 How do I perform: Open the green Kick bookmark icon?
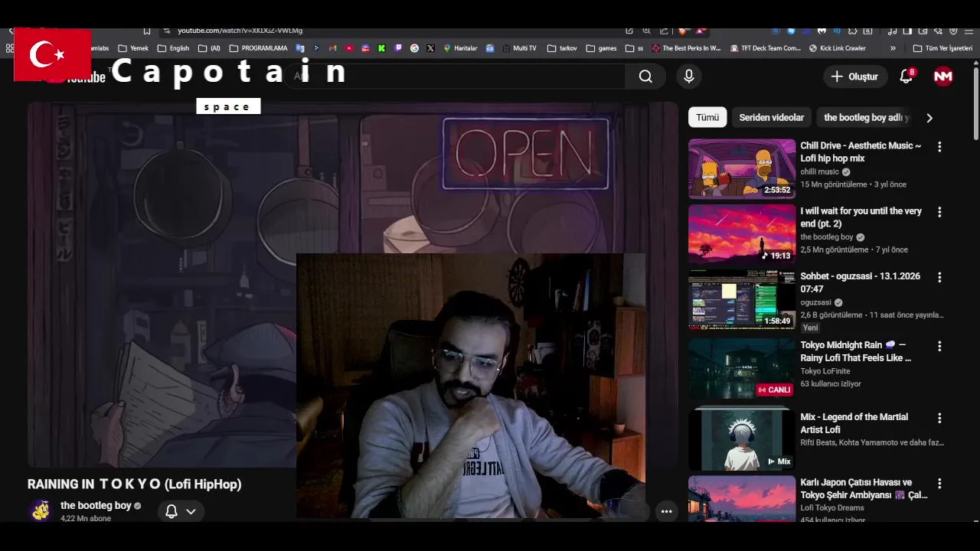[x=381, y=48]
